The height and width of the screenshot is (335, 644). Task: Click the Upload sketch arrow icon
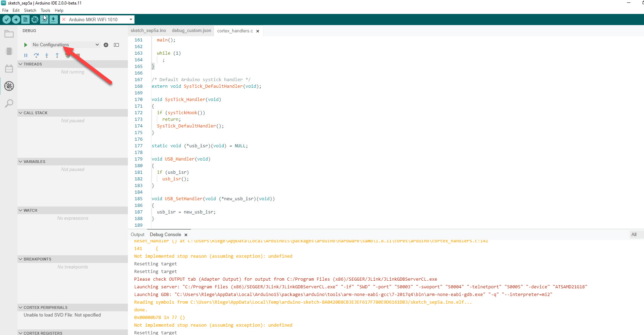coord(16,20)
